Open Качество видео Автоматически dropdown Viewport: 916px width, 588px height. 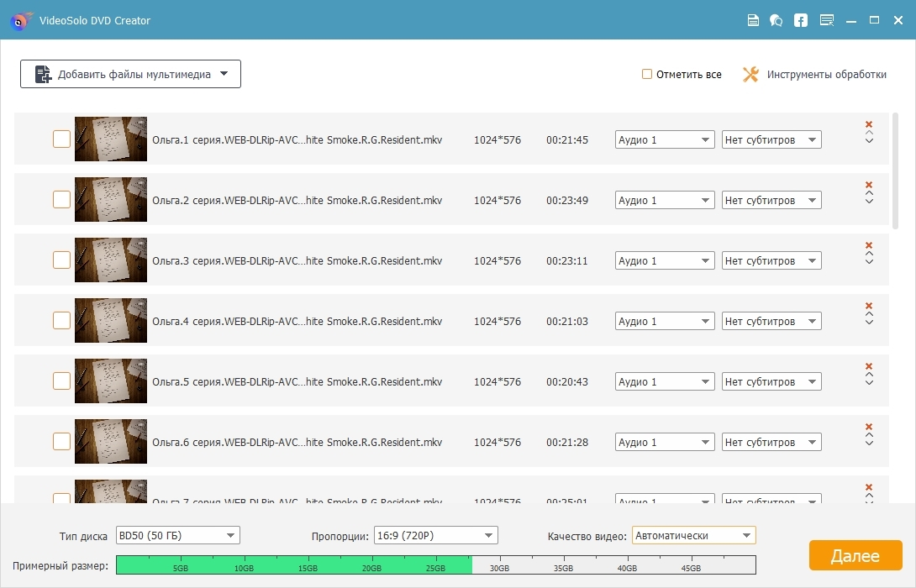[x=693, y=536]
